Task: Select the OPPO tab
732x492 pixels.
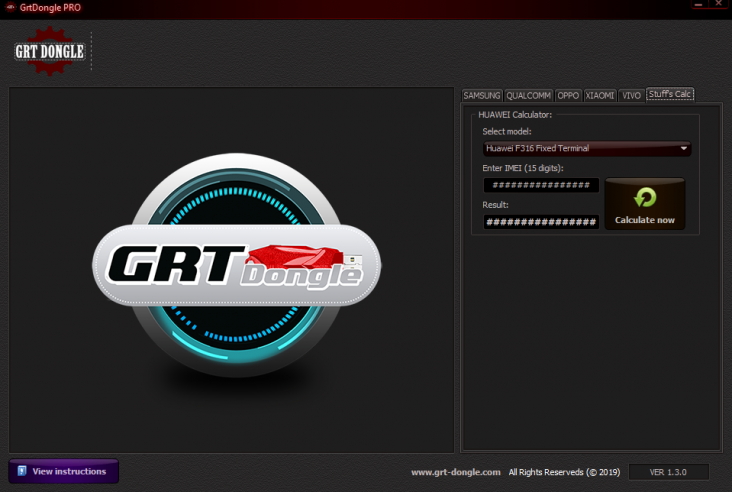Action: coord(568,96)
